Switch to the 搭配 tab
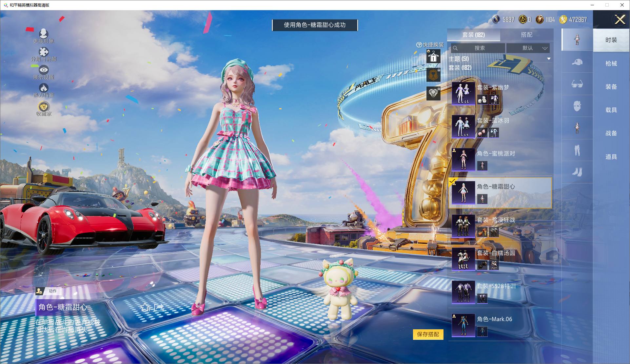The image size is (630, 364). (x=526, y=35)
